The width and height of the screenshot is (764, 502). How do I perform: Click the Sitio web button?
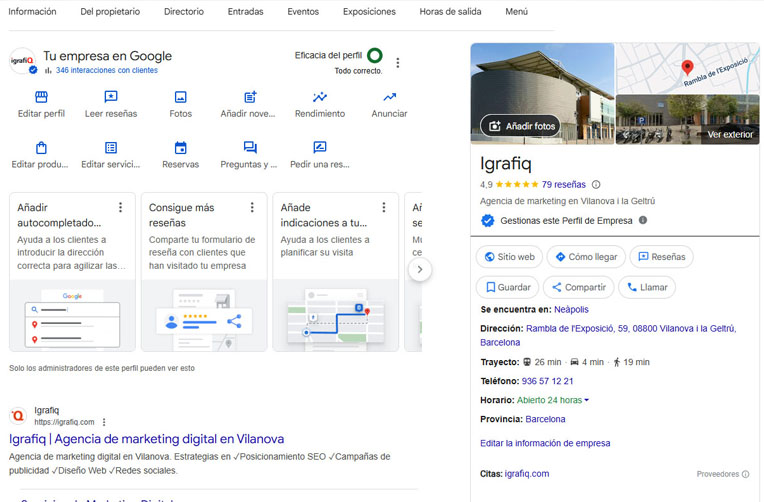coord(509,257)
